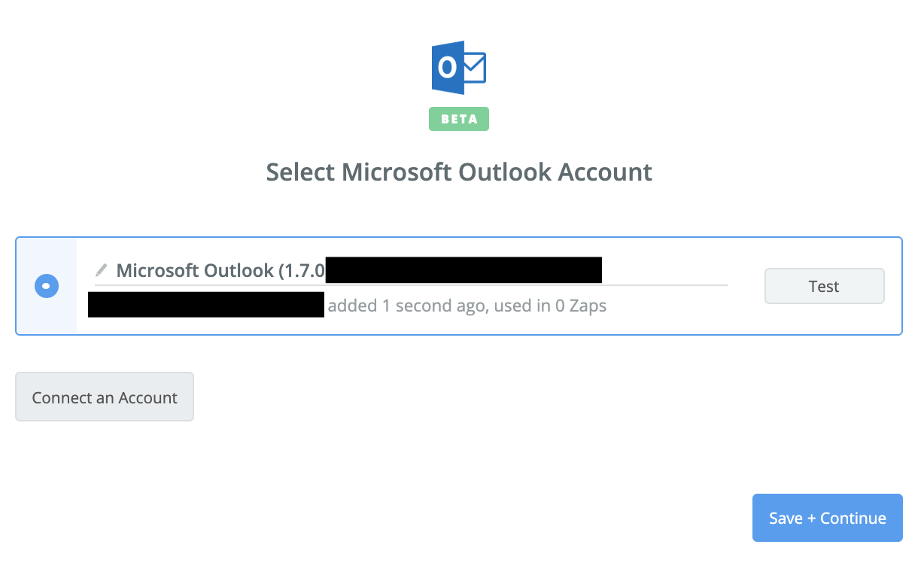Click the pencil edit icon beside account name
Screen dimensions: 924x581
pos(101,270)
